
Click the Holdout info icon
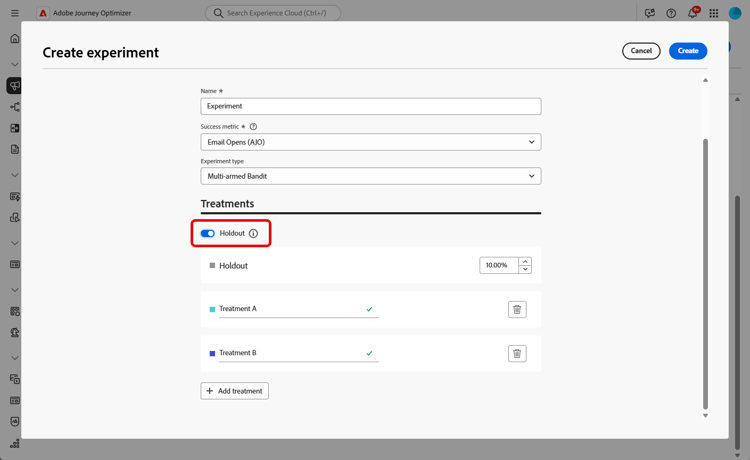pyautogui.click(x=253, y=233)
